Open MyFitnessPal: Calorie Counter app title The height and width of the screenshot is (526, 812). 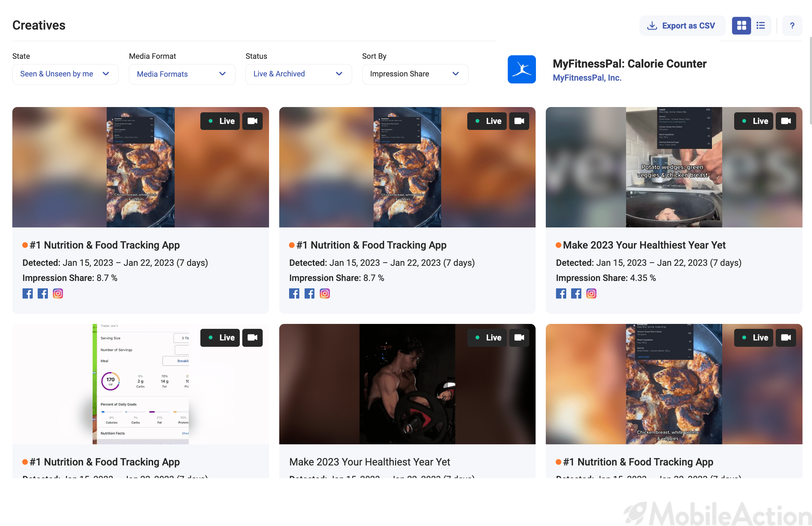pyautogui.click(x=629, y=64)
